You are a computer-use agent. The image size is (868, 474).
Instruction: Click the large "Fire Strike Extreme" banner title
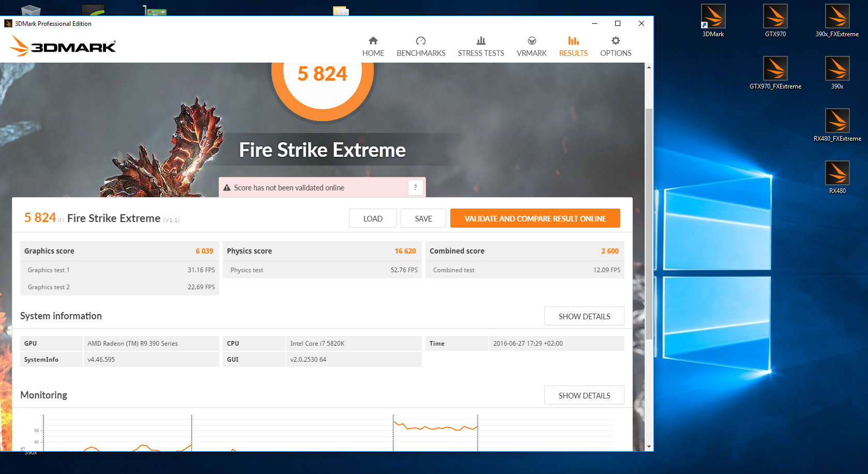coord(322,150)
